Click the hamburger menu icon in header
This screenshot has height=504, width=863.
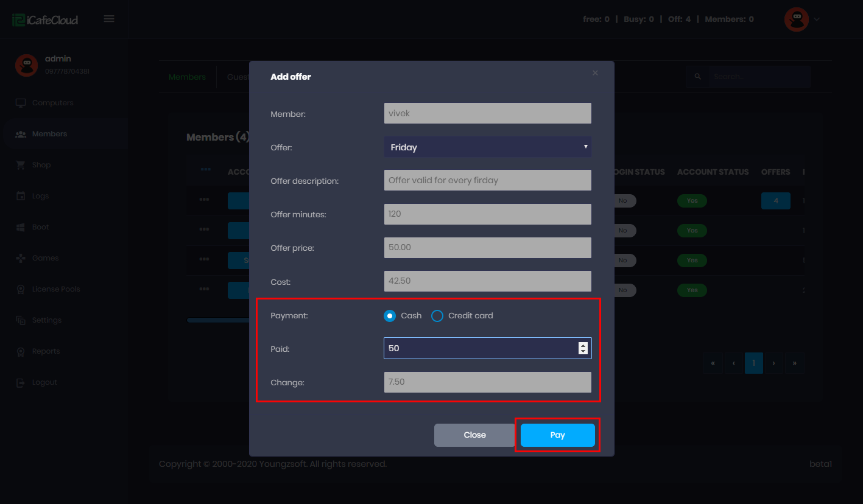(x=109, y=19)
